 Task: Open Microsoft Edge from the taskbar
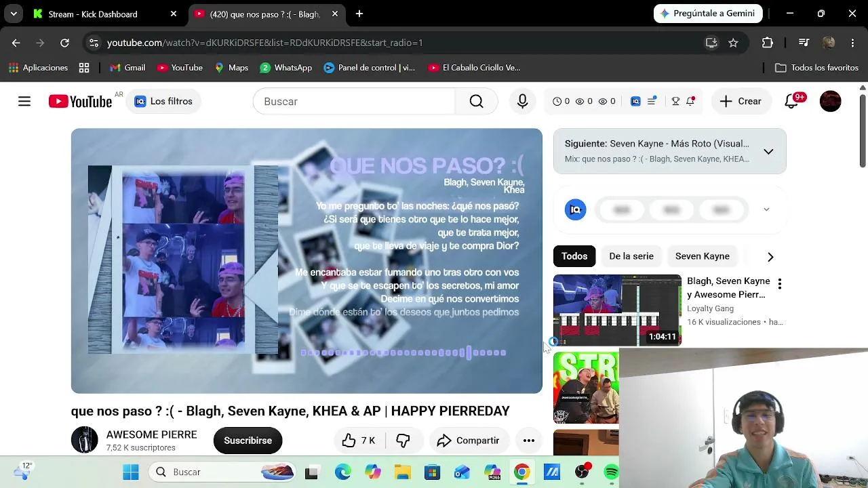pos(342,472)
